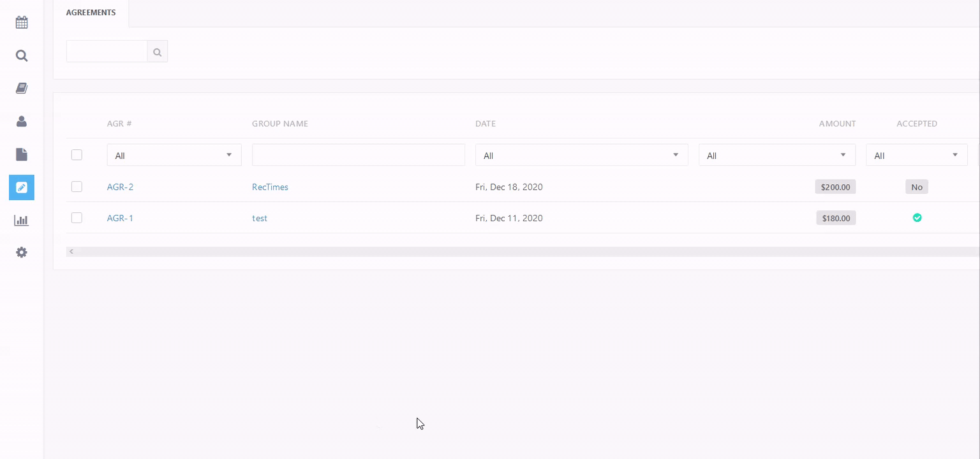The image size is (980, 459).
Task: Expand the Accepted filter dropdown
Action: coord(916,156)
